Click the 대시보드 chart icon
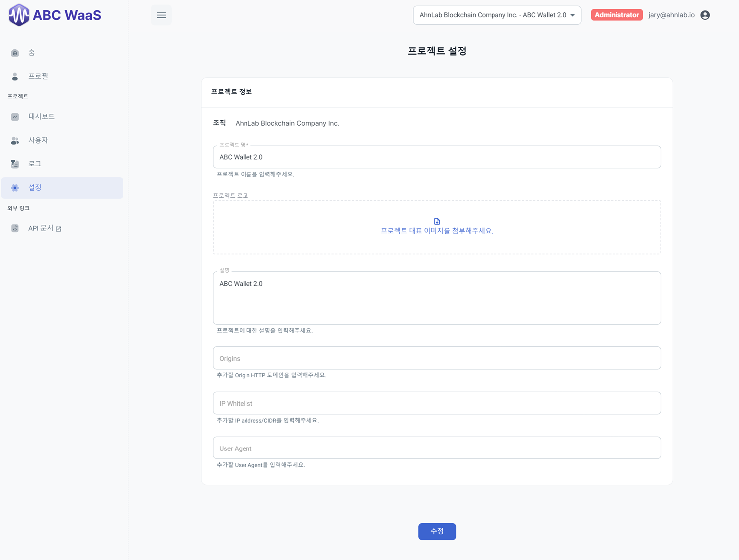The width and height of the screenshot is (739, 560). tap(15, 117)
